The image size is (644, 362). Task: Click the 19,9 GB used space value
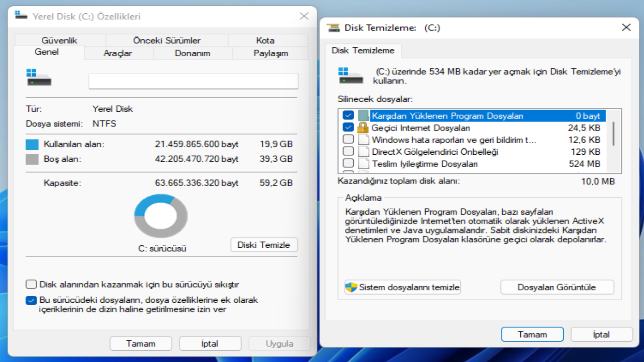click(276, 144)
